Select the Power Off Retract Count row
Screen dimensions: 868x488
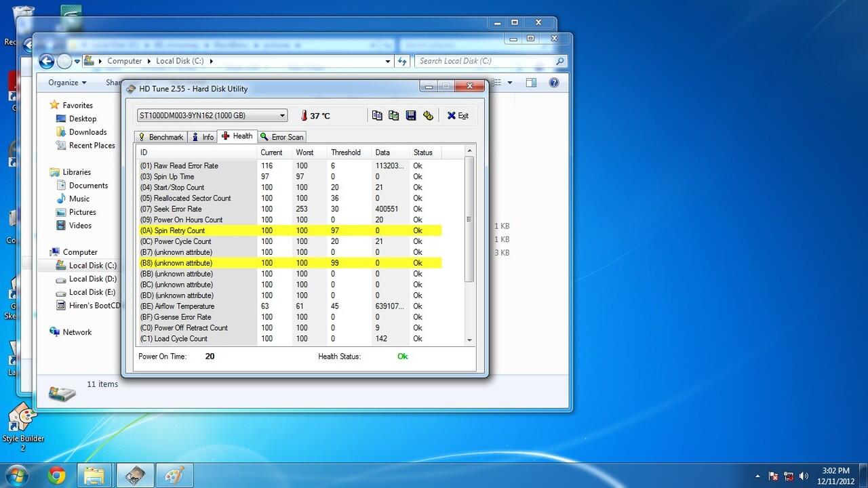(x=290, y=328)
